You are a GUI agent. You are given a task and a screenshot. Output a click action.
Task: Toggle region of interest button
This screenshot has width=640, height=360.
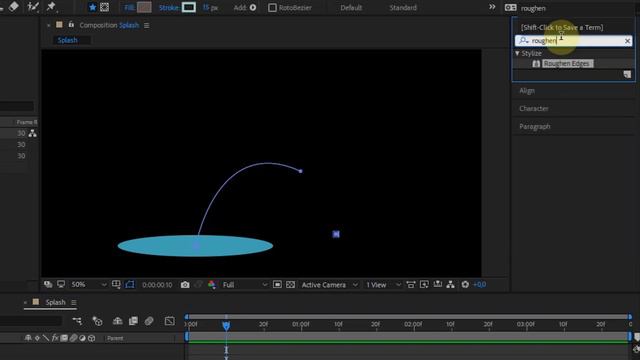tap(277, 284)
